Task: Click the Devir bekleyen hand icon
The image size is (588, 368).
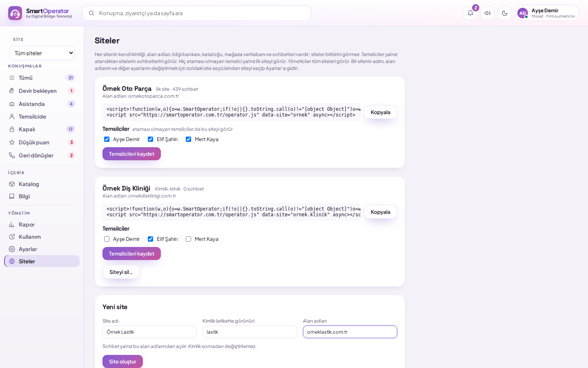Action: (x=12, y=91)
